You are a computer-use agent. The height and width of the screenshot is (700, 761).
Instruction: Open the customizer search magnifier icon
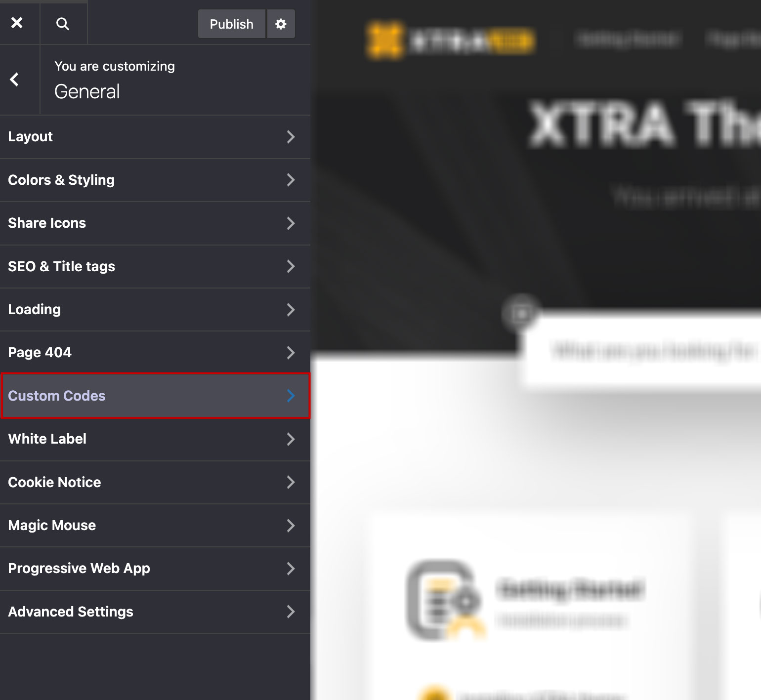63,23
